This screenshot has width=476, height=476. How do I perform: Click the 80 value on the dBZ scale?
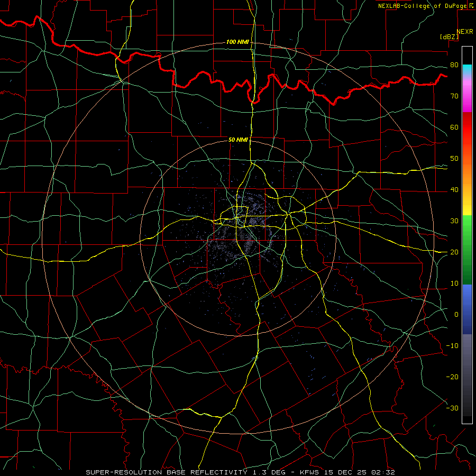click(x=454, y=65)
